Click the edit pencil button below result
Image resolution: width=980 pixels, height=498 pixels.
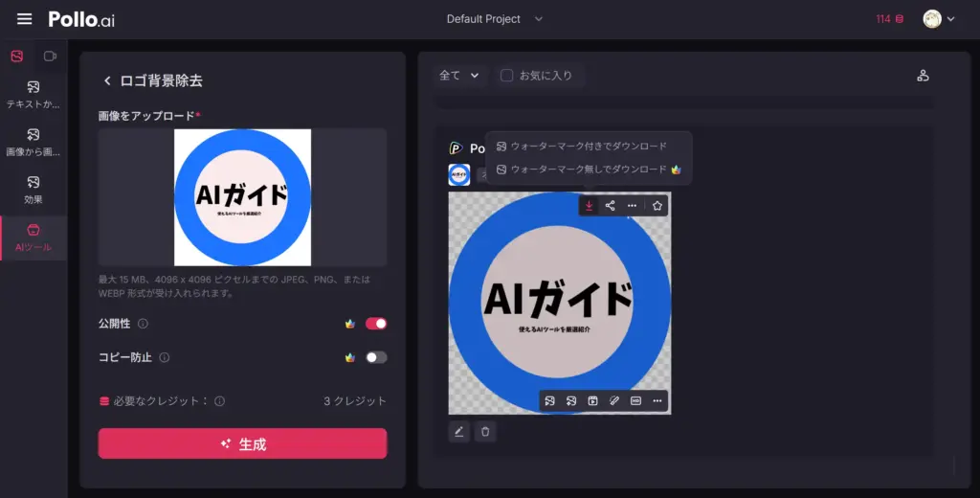(458, 432)
